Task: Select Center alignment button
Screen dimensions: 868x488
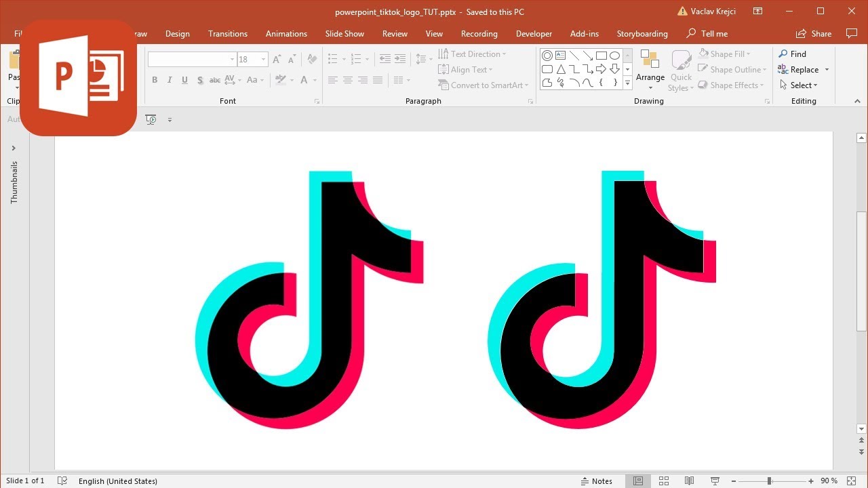Action: point(348,80)
